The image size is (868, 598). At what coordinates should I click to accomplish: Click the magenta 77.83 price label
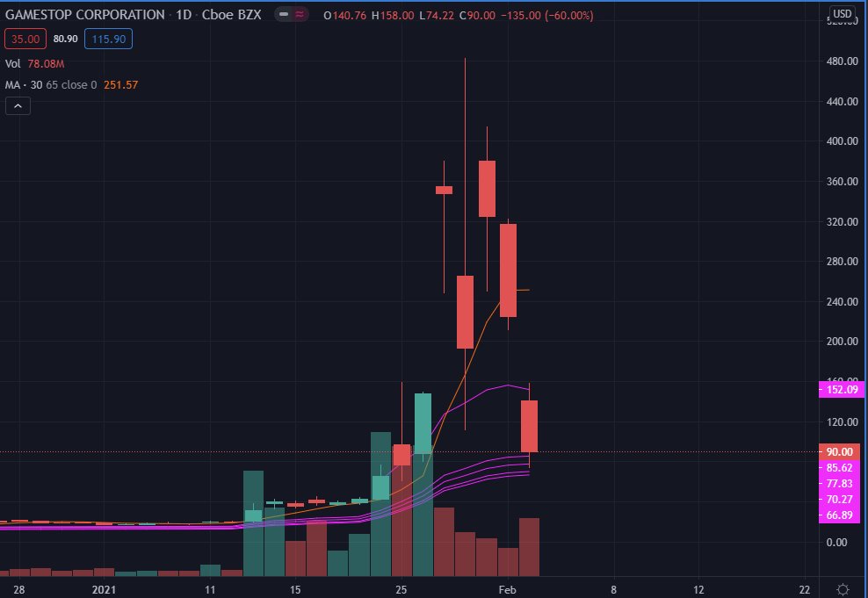[839, 484]
